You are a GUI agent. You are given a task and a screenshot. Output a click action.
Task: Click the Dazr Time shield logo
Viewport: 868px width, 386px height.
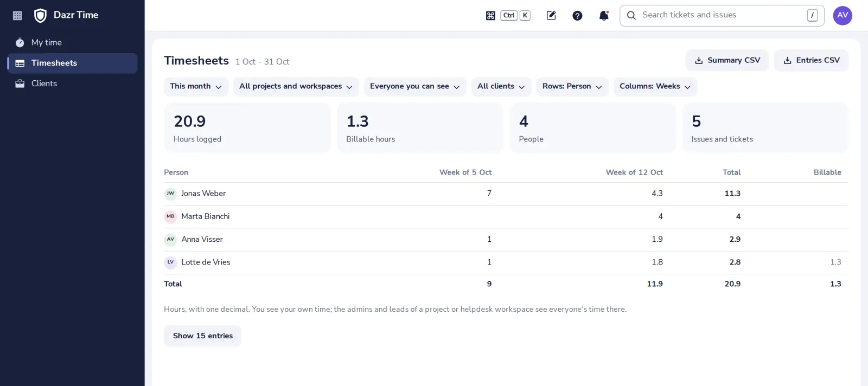[40, 16]
